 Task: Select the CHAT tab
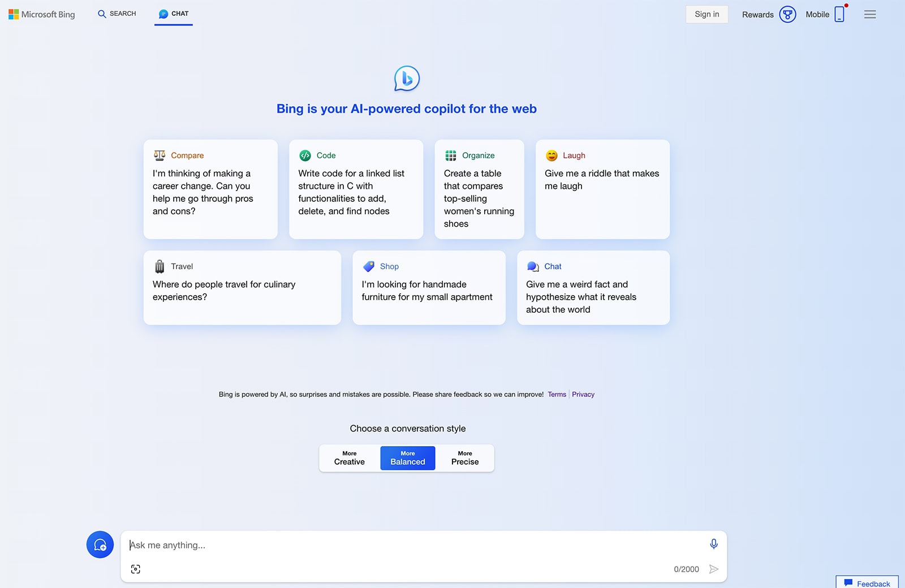coord(174,14)
